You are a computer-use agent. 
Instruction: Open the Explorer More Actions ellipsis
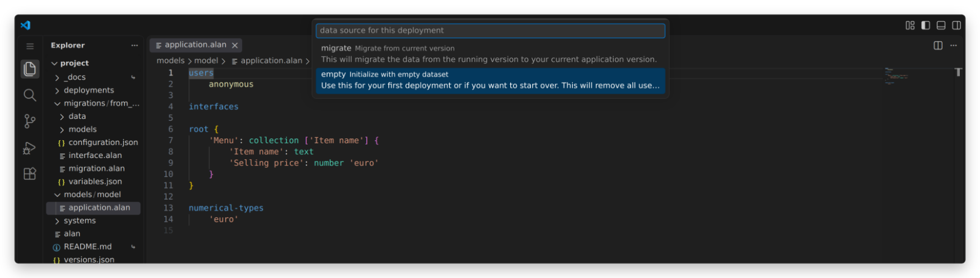coord(135,45)
